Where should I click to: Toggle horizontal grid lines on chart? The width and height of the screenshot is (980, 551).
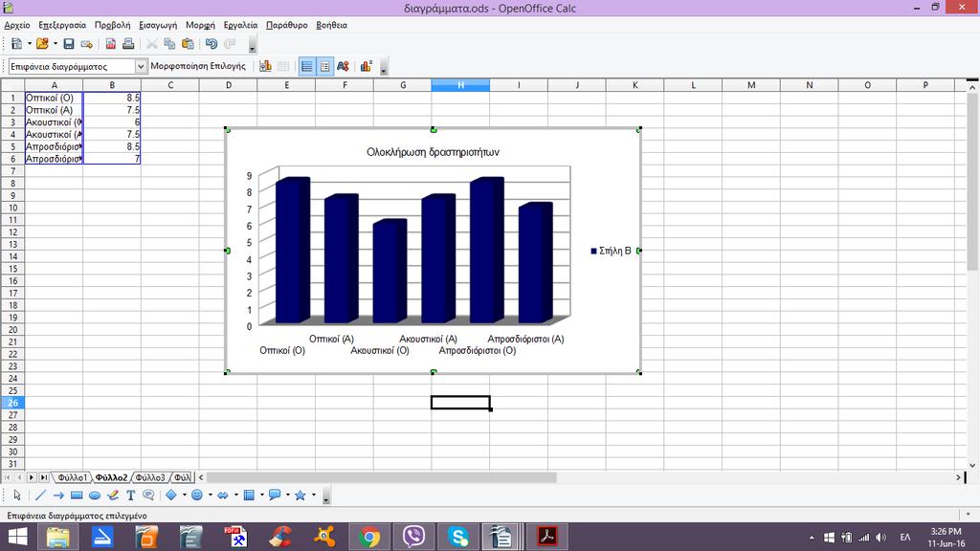tap(307, 66)
